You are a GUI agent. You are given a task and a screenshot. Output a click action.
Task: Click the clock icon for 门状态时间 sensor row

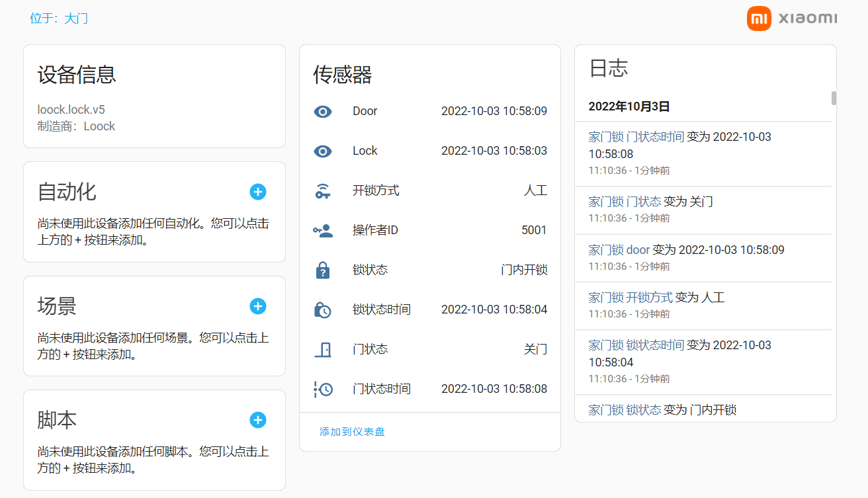[x=322, y=390]
